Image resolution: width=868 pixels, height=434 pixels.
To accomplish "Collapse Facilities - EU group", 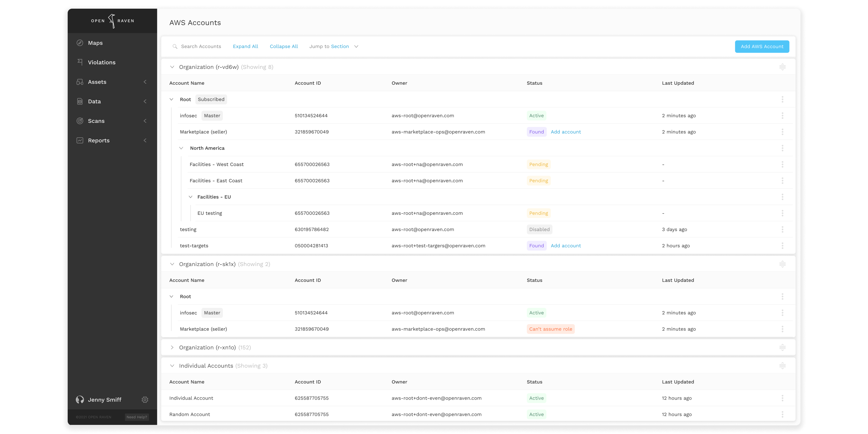I will [191, 197].
